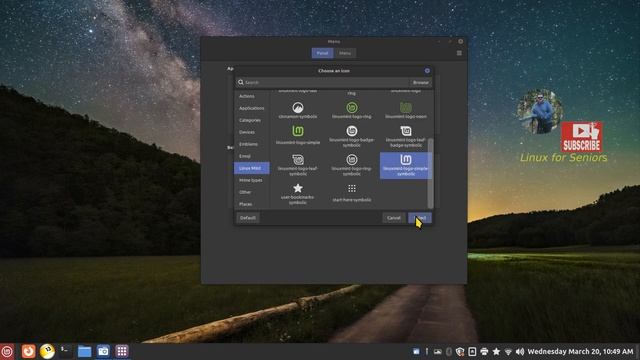Screen dimensions: 640x360
Task: Select the Actions category
Action: [251, 96]
